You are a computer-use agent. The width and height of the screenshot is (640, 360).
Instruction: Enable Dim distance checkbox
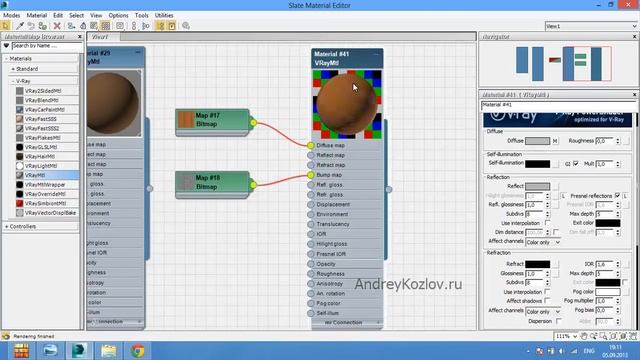click(556, 232)
